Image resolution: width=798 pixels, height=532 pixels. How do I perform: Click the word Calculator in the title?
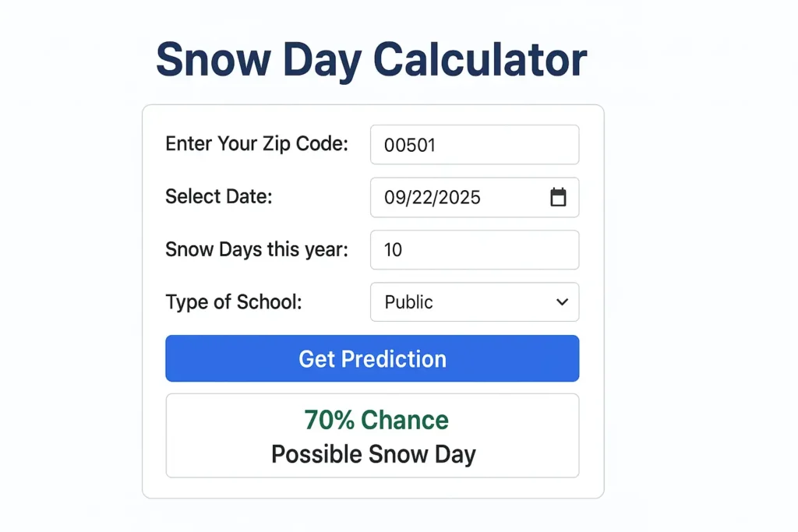point(479,60)
